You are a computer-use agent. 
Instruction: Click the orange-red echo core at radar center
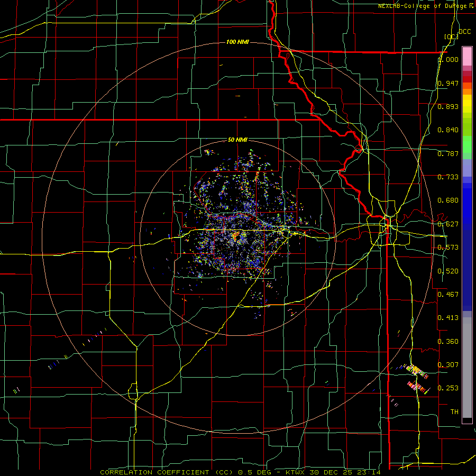coord(235,236)
